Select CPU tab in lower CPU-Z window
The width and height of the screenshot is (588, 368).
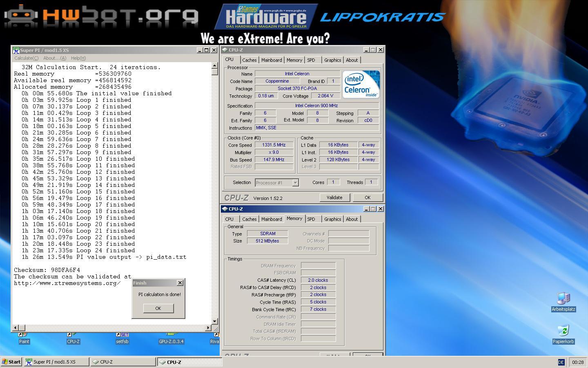click(229, 219)
